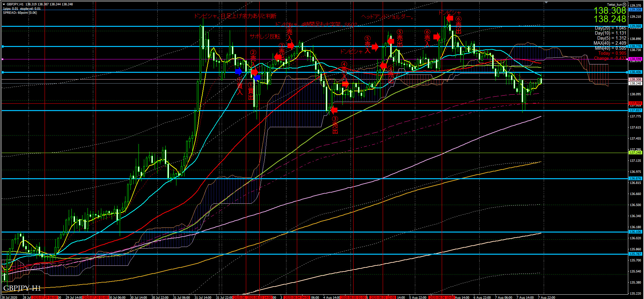Viewport: 644px width, 299px height.
Task: Click the green 137.248 price tag
Action: [x=635, y=153]
